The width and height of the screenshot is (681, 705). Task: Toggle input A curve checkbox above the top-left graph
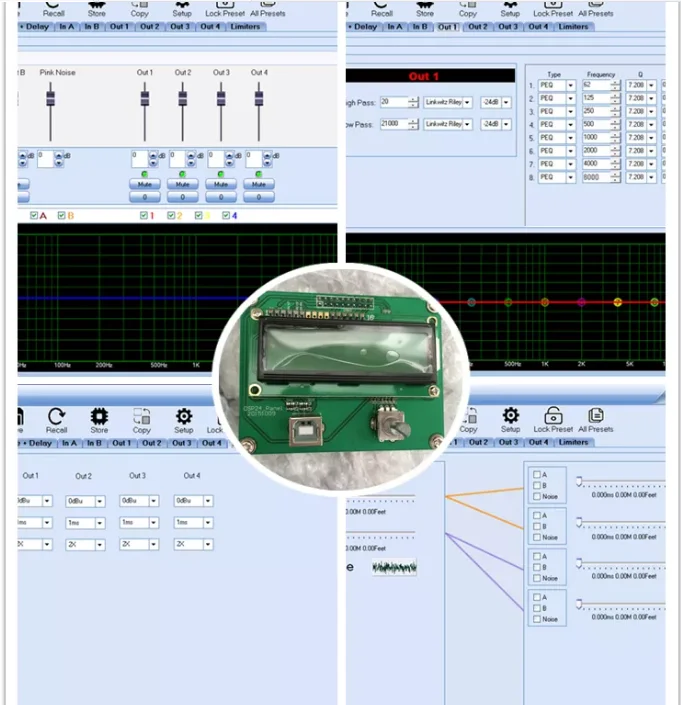(x=34, y=215)
